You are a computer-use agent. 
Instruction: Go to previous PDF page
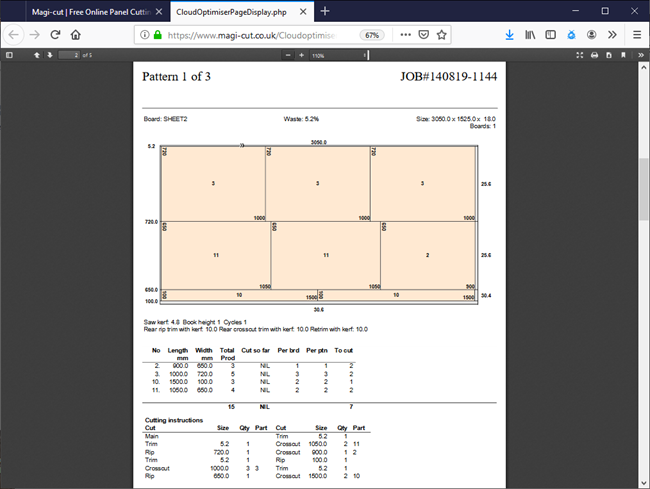pyautogui.click(x=37, y=55)
